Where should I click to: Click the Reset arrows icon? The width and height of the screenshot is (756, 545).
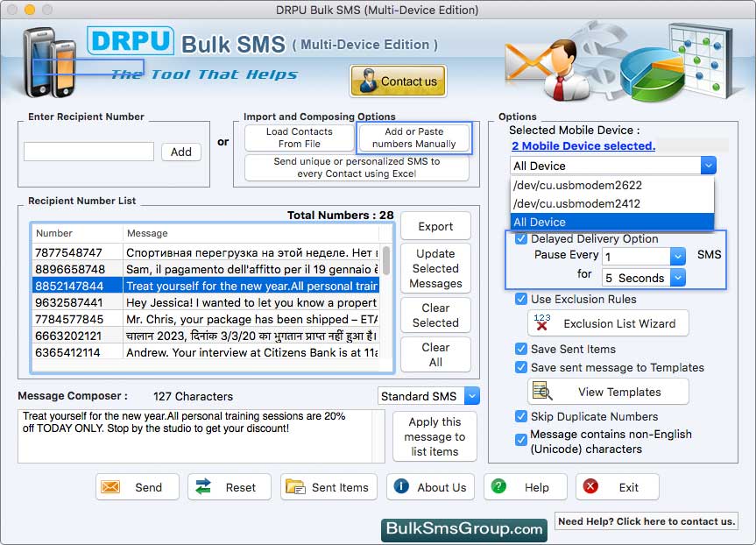(203, 486)
